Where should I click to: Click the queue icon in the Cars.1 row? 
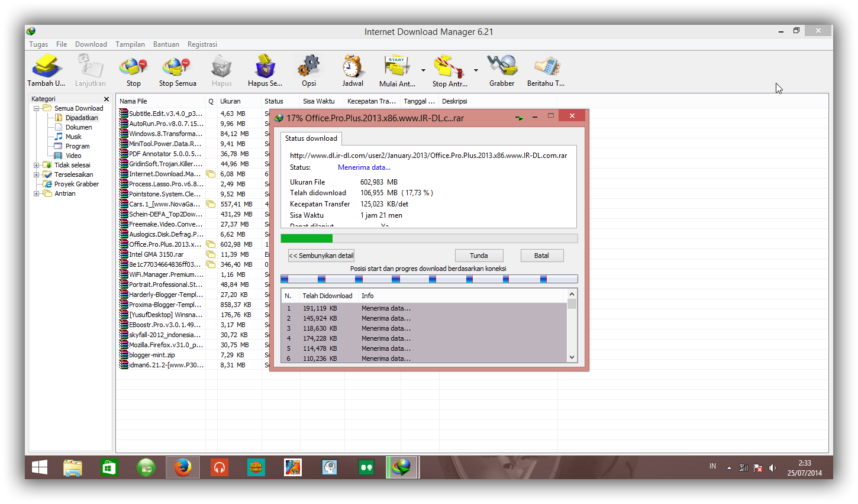pyautogui.click(x=211, y=204)
